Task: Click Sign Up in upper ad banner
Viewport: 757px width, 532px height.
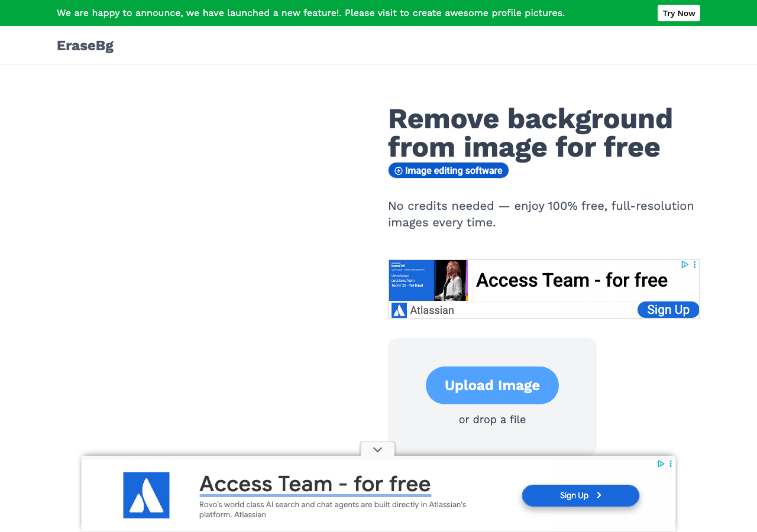Action: (x=668, y=310)
